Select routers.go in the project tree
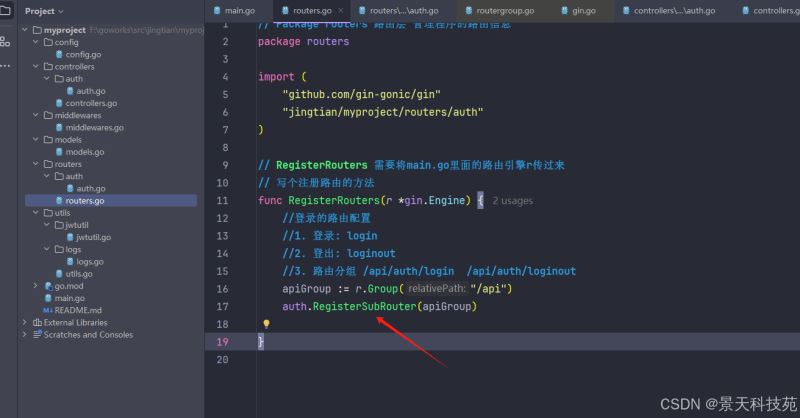 pos(80,201)
